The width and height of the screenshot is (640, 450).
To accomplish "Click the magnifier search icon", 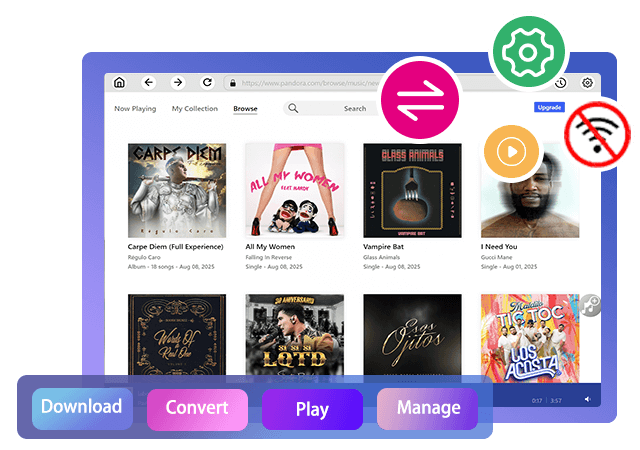I will tap(293, 108).
